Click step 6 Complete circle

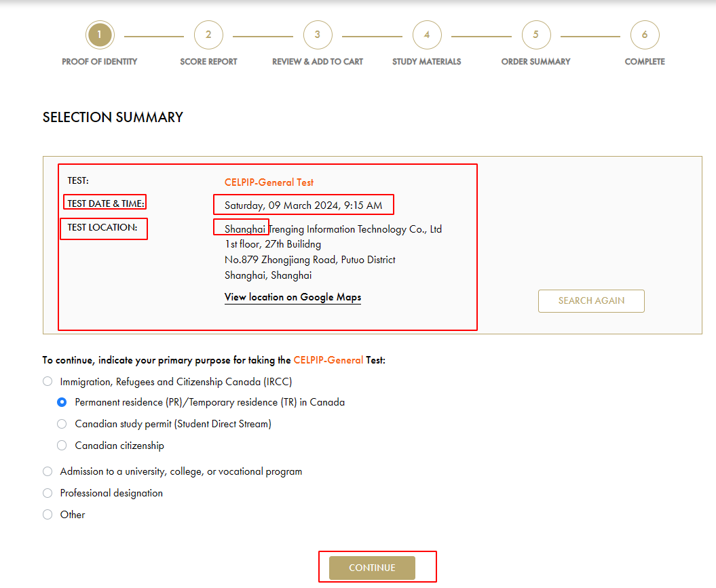[644, 35]
